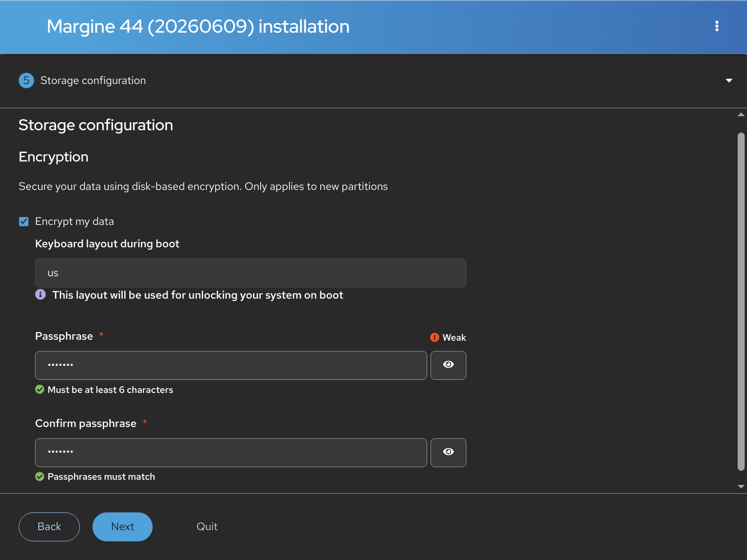The height and width of the screenshot is (560, 747).
Task: Click the 'Confirm passphrase' field label
Action: [86, 423]
